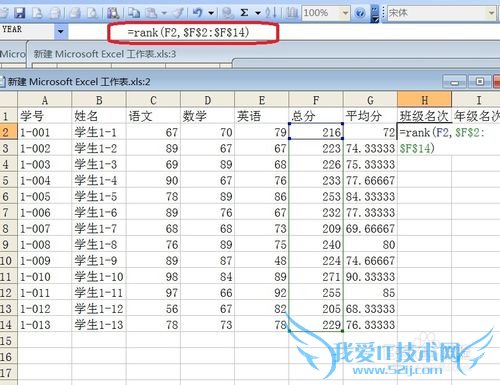Click the 总分 header cell
500x385 pixels.
(316, 116)
